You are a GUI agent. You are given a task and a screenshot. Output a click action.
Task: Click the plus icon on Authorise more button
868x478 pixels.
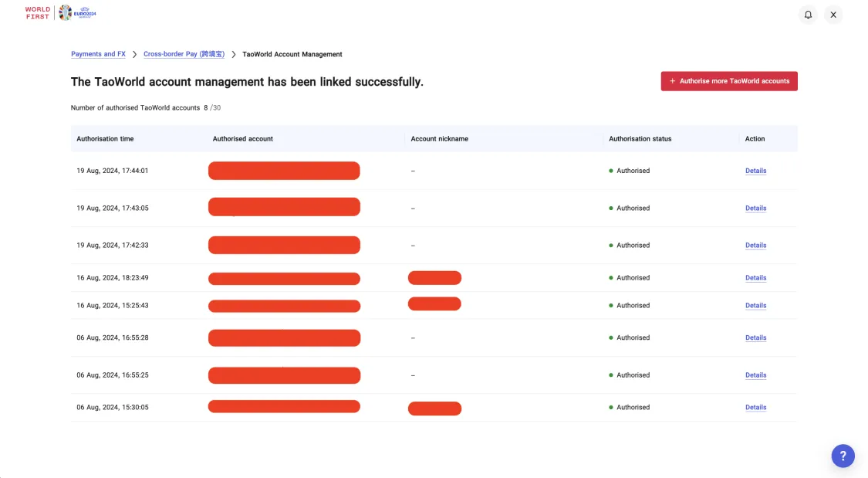[x=672, y=81]
